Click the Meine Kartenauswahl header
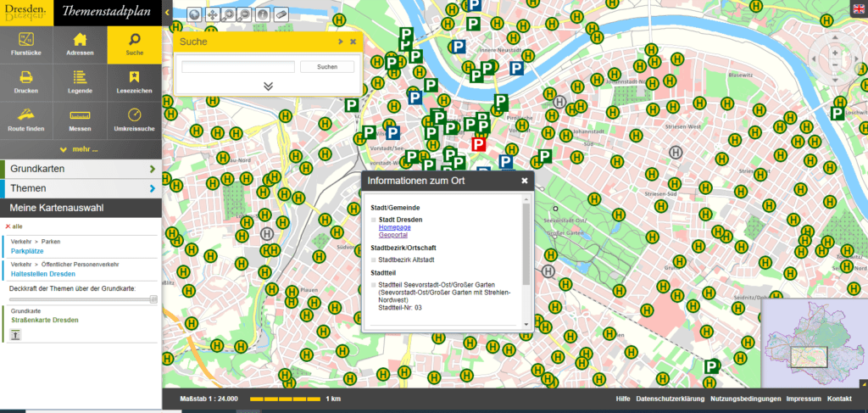The width and height of the screenshot is (868, 413). point(81,208)
